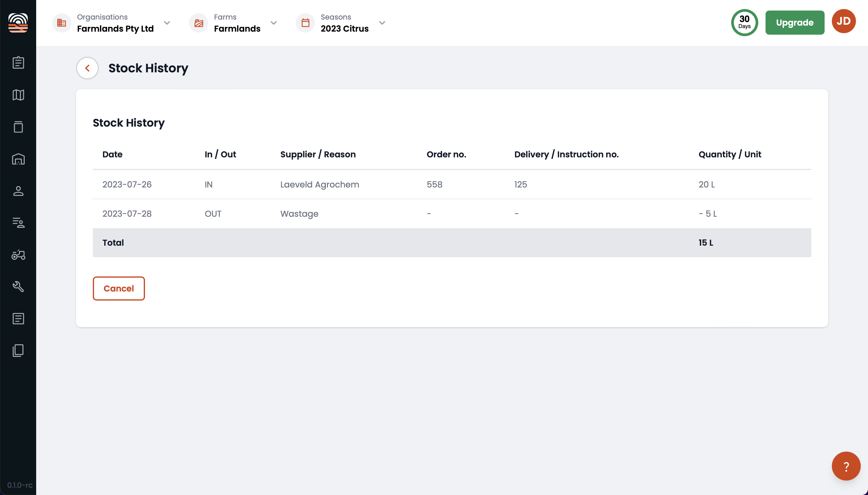Open the wrench tools sidebar icon
The image size is (868, 495).
point(18,287)
